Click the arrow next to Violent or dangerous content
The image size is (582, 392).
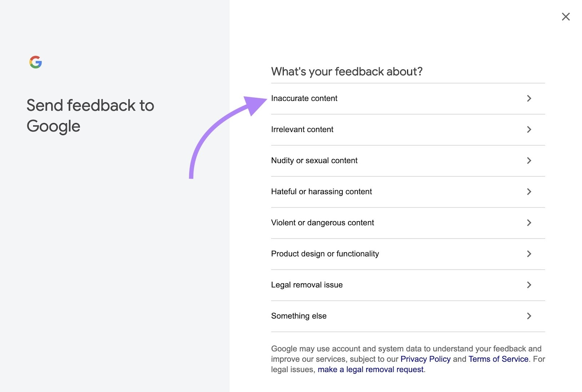[x=529, y=223]
